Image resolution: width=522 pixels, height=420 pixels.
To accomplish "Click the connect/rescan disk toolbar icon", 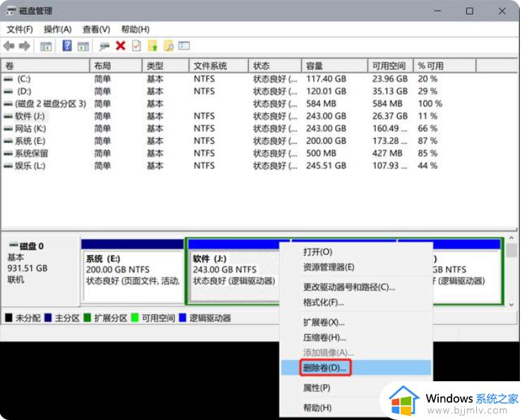I will (104, 47).
